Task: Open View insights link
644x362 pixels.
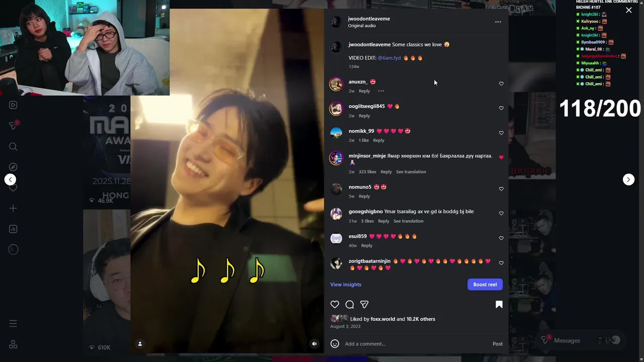Action: coord(346,285)
